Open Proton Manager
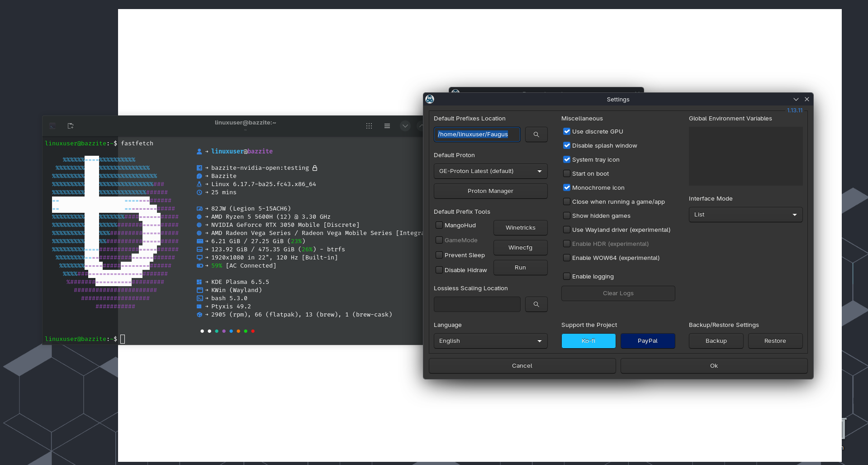868x465 pixels. (x=491, y=191)
